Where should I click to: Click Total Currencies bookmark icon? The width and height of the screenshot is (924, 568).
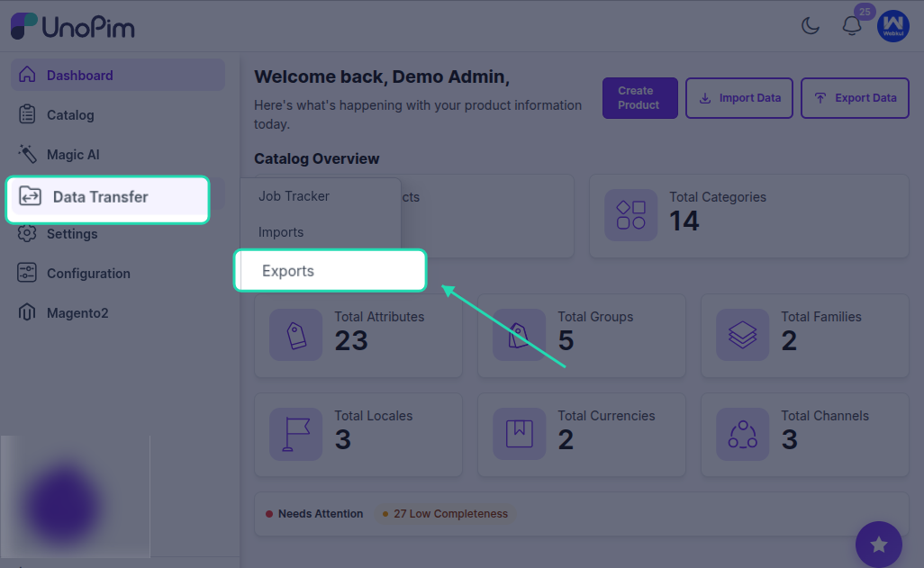519,434
